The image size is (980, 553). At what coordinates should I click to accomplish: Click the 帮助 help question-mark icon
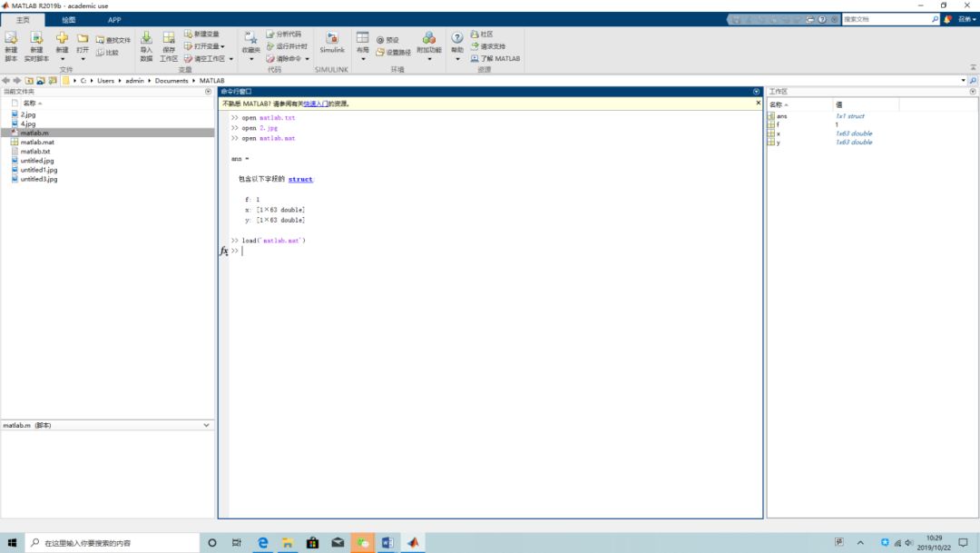point(457,38)
